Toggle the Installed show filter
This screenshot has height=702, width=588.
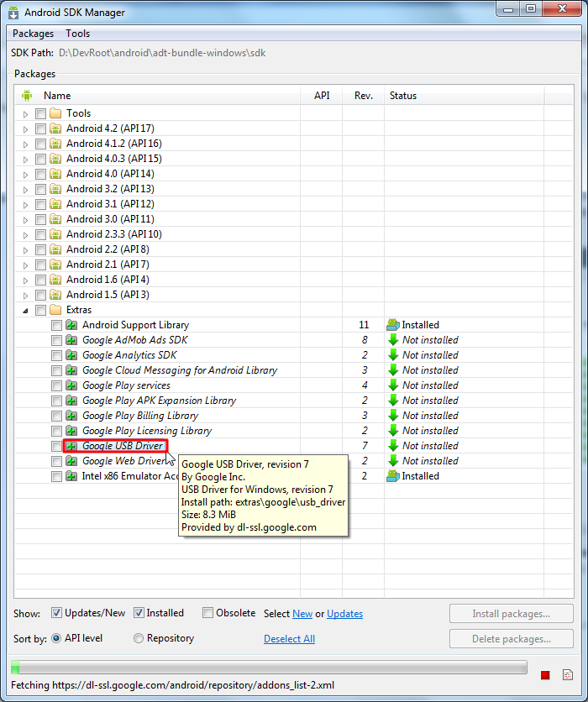[x=139, y=613]
